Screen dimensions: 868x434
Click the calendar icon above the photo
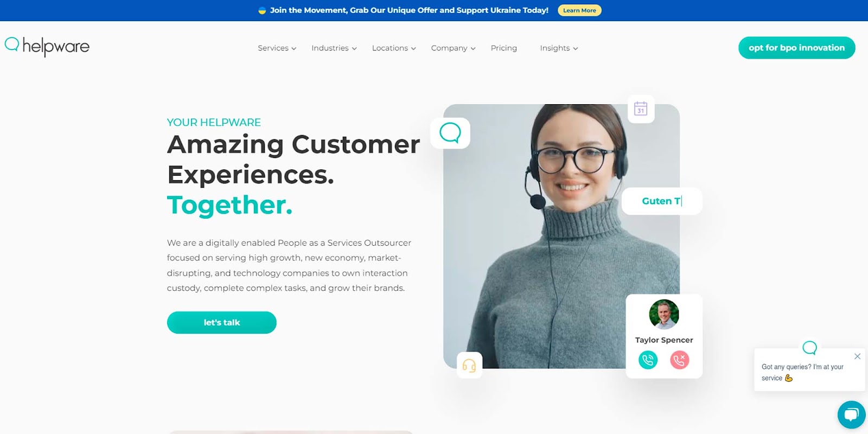(641, 108)
